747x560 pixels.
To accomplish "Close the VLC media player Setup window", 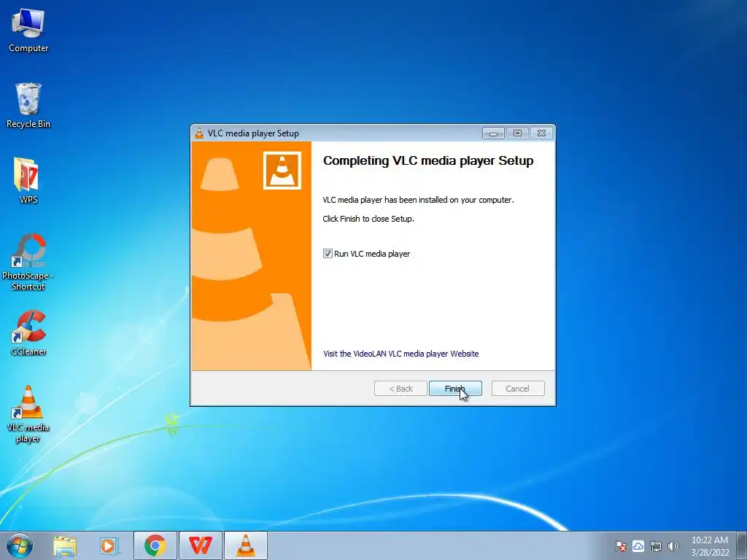I will click(x=542, y=133).
